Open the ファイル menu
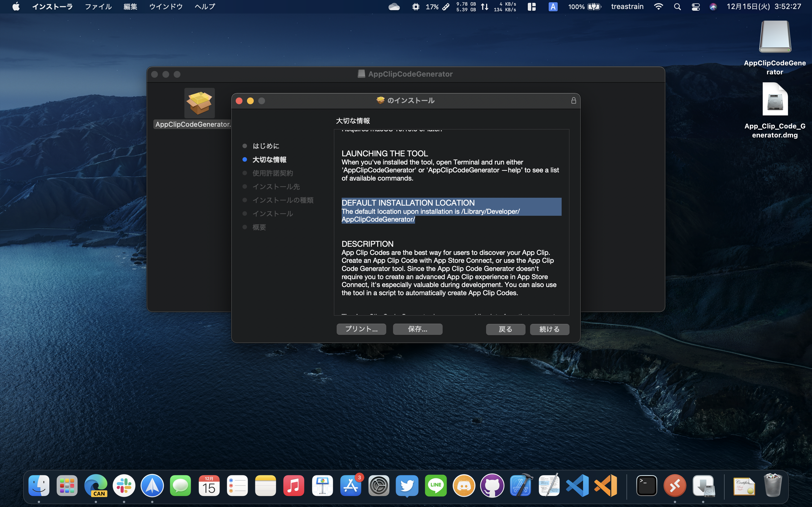 (x=98, y=7)
